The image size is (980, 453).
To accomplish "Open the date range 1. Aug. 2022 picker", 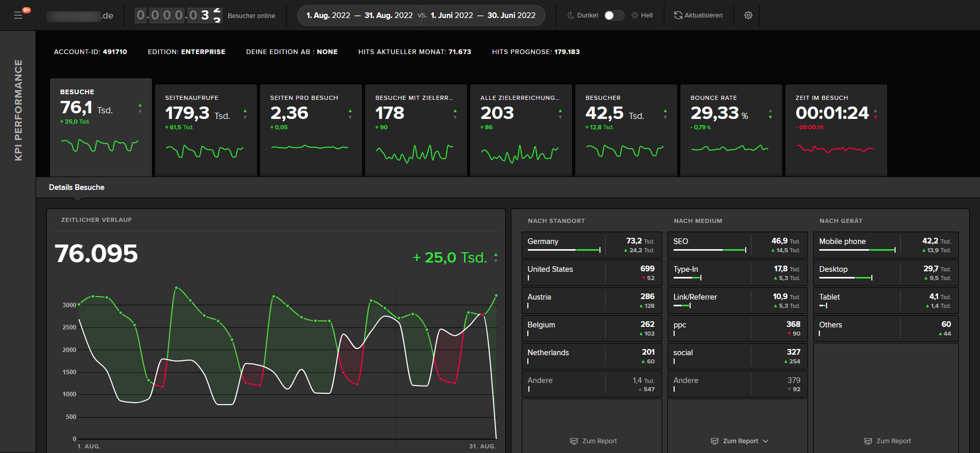I will coord(359,15).
